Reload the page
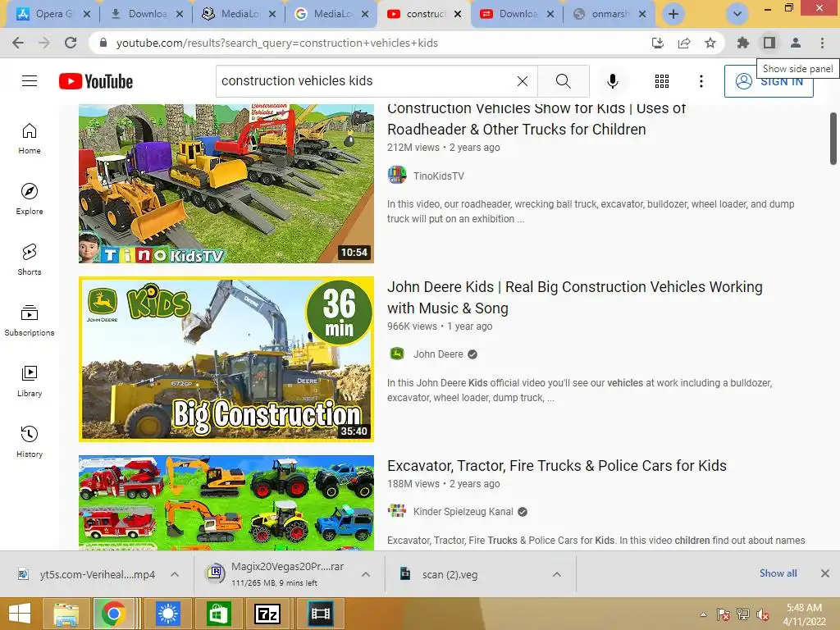This screenshot has height=630, width=840. [71, 43]
